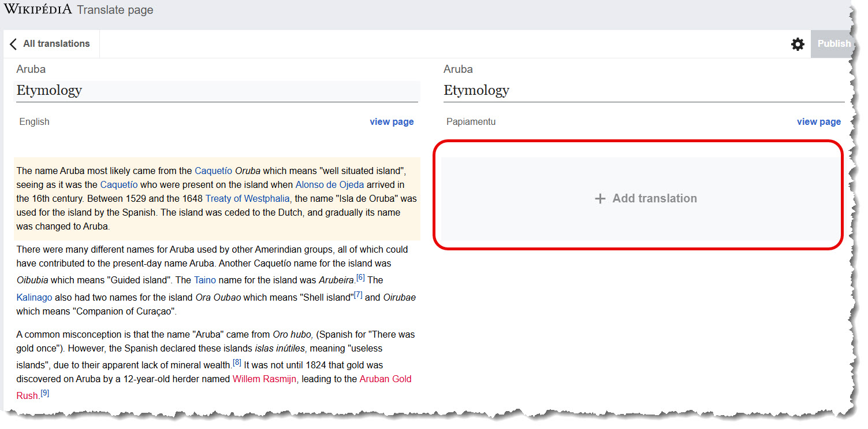Open the Caquetío link after 'it was the'
This screenshot has height=429, width=868.
[x=119, y=185]
